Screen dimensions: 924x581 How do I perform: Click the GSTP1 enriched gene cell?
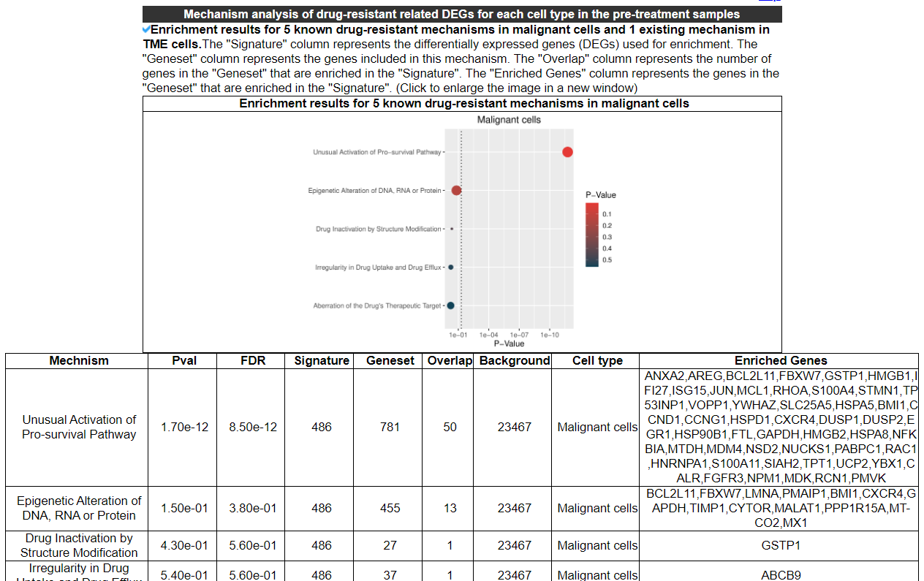tap(781, 545)
